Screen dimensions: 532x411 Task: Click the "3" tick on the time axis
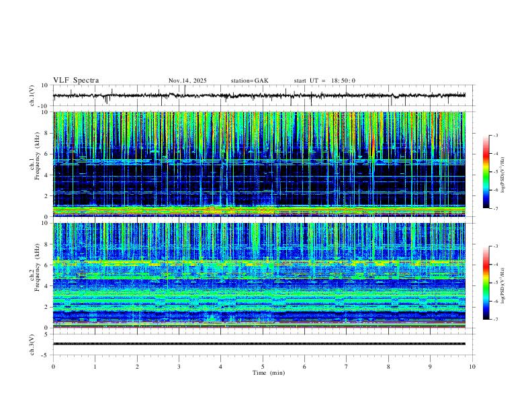click(179, 367)
